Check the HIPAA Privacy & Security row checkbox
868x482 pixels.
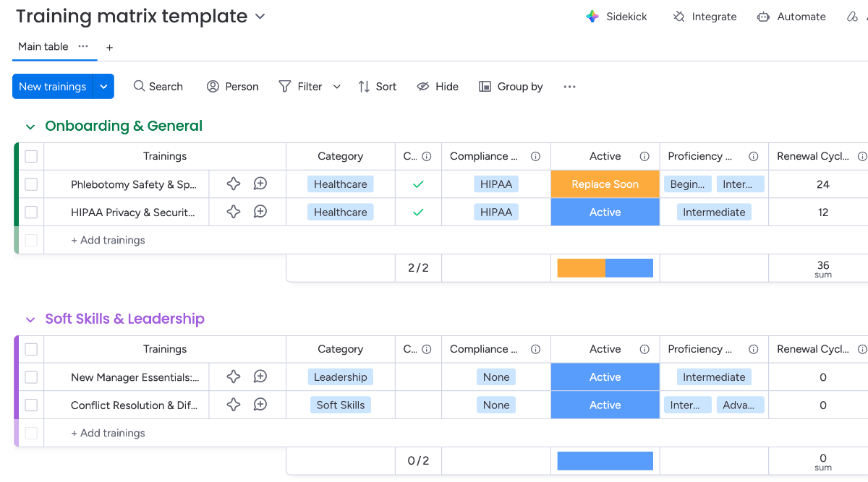31,212
